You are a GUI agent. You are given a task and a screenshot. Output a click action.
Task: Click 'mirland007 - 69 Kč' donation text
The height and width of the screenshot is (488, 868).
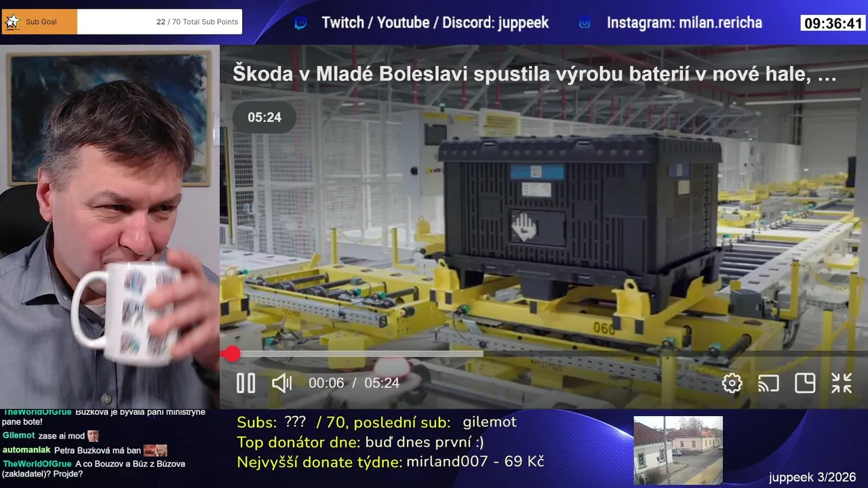coord(475,462)
